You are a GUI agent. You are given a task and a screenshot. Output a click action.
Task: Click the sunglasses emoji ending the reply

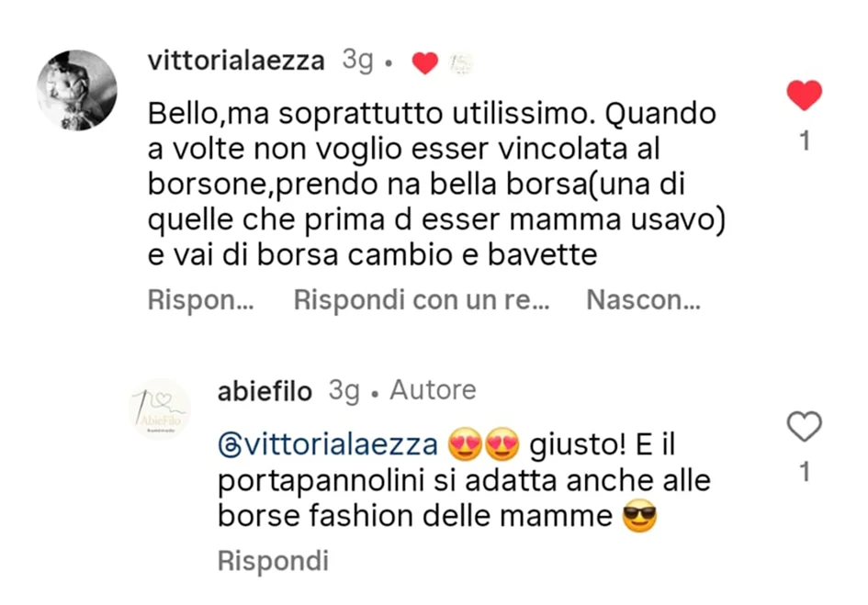point(639,515)
